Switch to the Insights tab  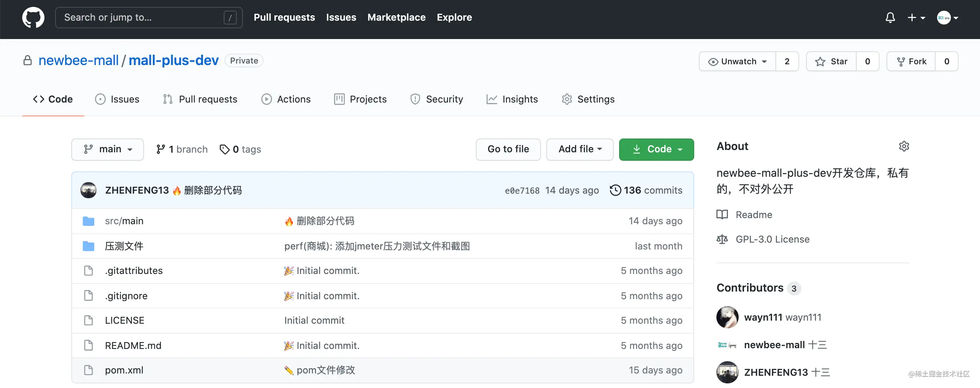tap(512, 99)
